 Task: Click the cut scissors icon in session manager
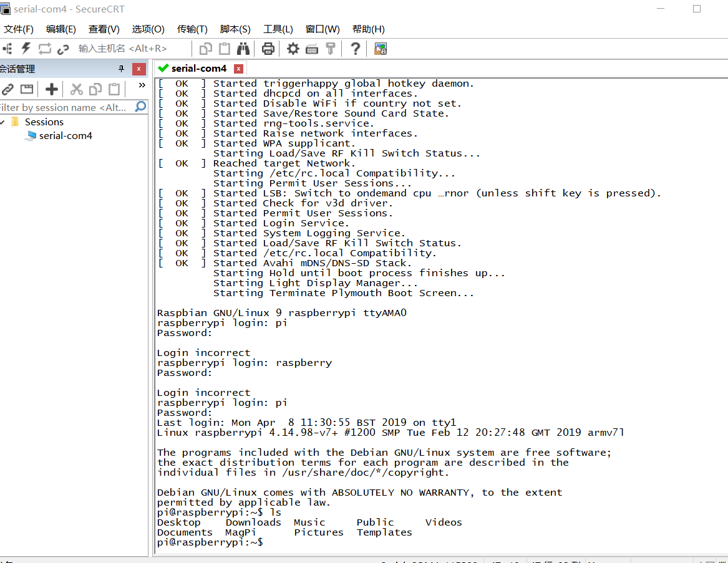pyautogui.click(x=76, y=89)
